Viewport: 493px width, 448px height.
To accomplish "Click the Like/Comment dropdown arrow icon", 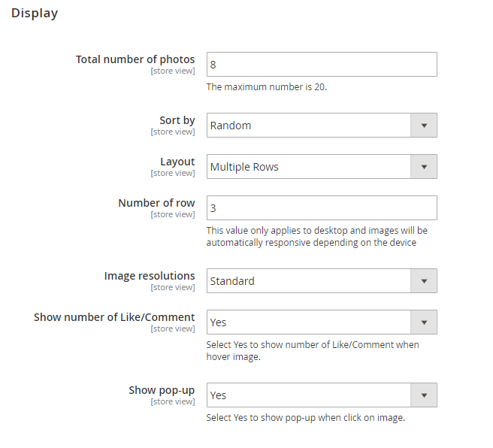I will (424, 322).
